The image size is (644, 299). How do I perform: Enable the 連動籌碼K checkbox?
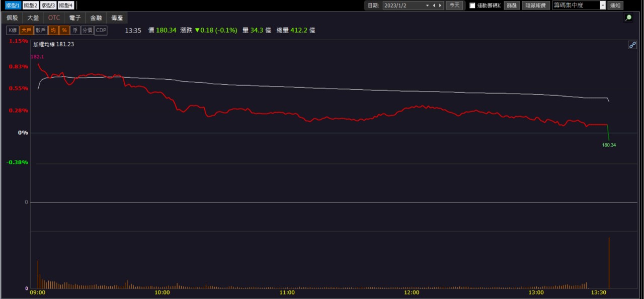(x=472, y=6)
